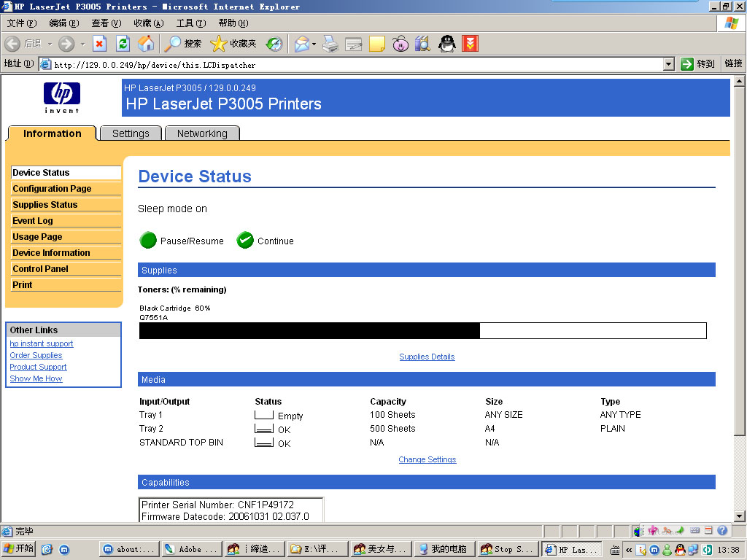Expand the Mail icon dropdown arrow
The height and width of the screenshot is (560, 747).
point(314,44)
